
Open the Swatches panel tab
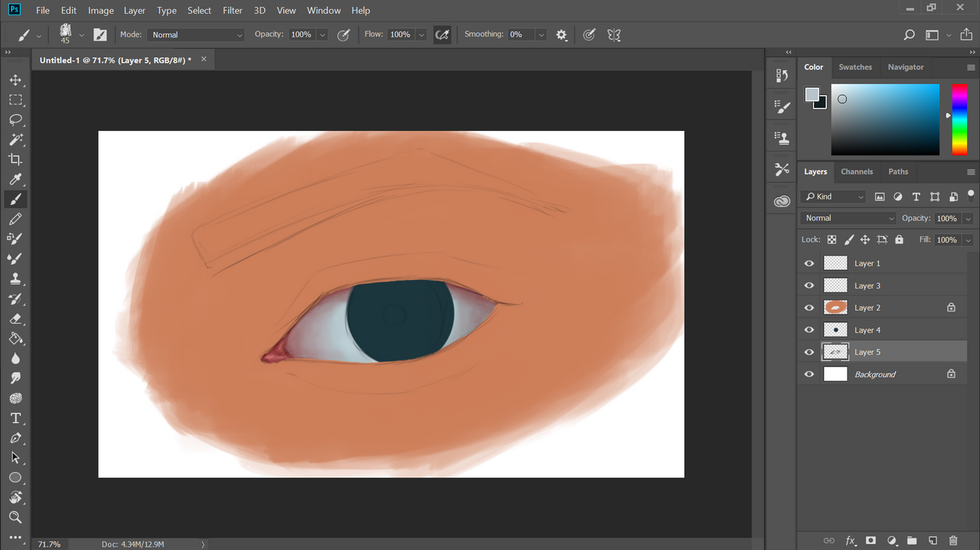coord(855,67)
